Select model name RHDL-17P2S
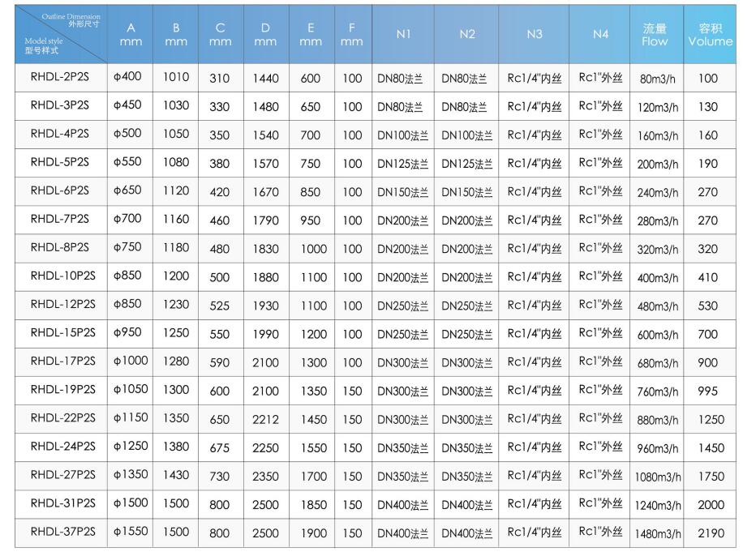The width and height of the screenshot is (756, 556). point(63,361)
